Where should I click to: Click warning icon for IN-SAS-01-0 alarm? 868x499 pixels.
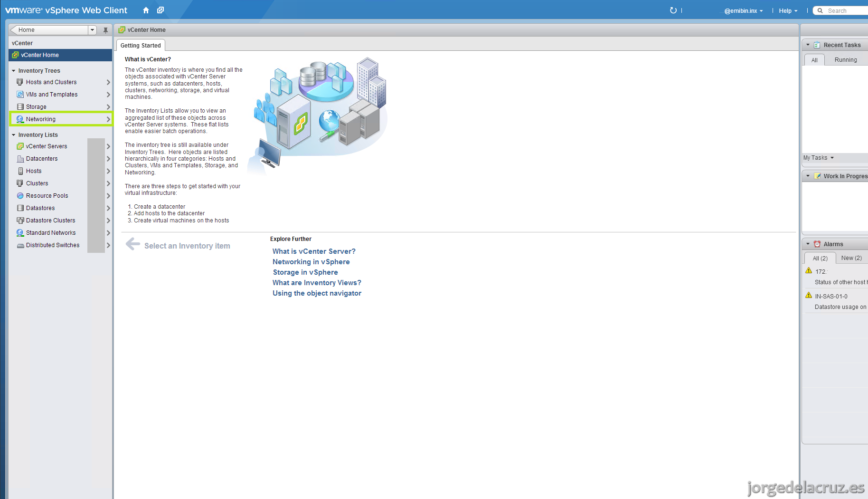[809, 295]
